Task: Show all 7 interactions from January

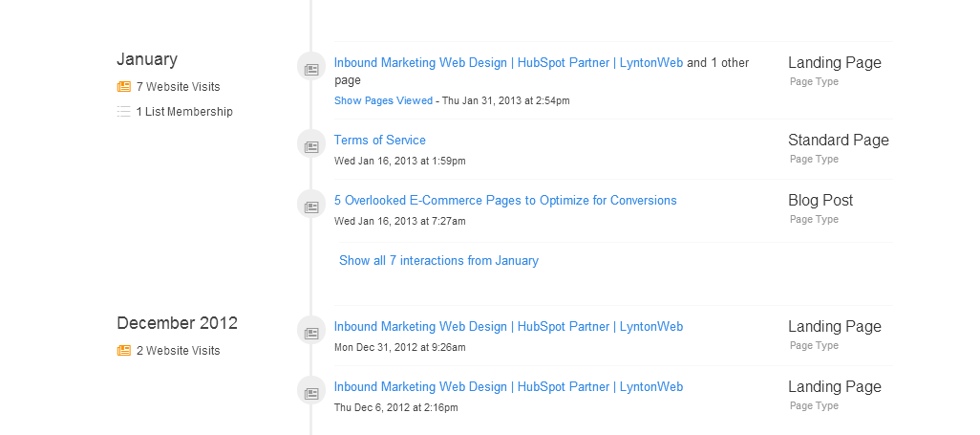Action: (438, 260)
